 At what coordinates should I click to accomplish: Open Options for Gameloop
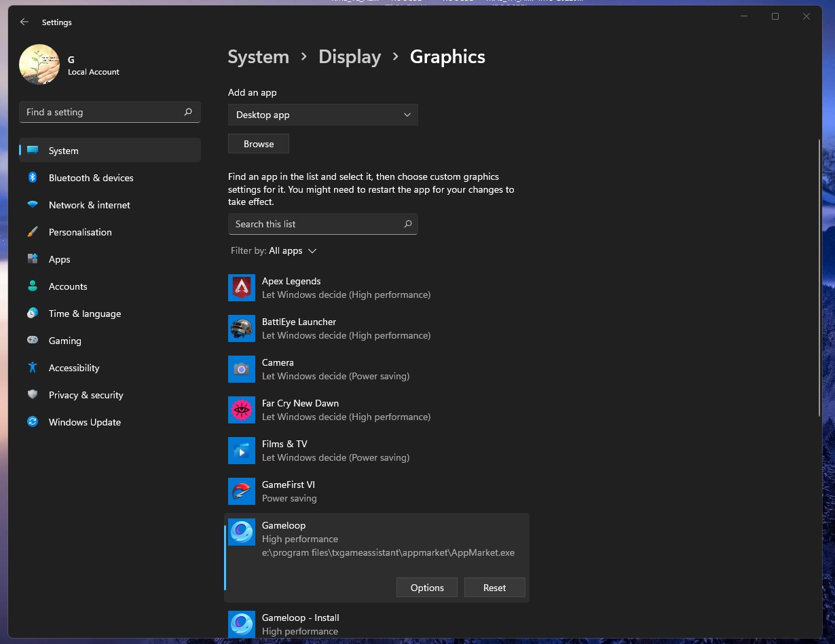pos(427,588)
